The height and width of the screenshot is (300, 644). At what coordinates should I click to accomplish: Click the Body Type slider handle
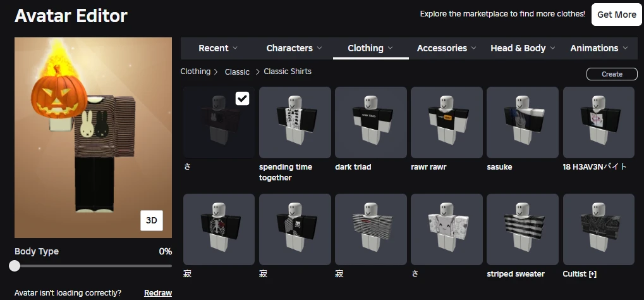click(15, 266)
